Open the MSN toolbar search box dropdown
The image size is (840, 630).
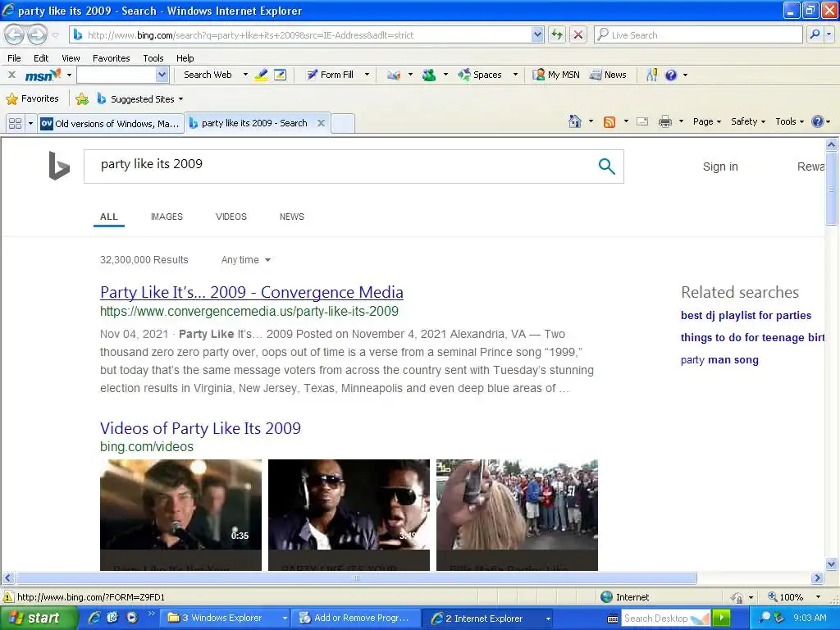click(162, 75)
